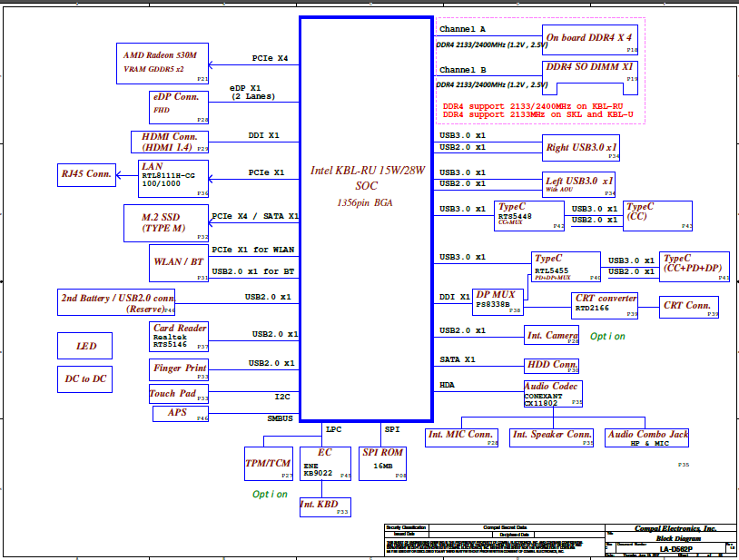Select the EC ENE KB9022 block
Screen dimensions: 739x560
pyautogui.click(x=325, y=464)
